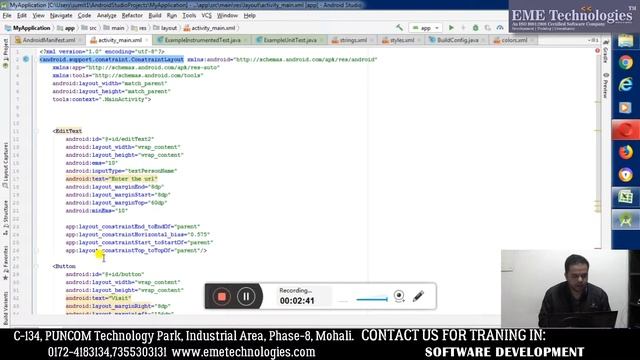Collapse the EditText tag fold marker
The height and width of the screenshot is (360, 640).
[36, 131]
